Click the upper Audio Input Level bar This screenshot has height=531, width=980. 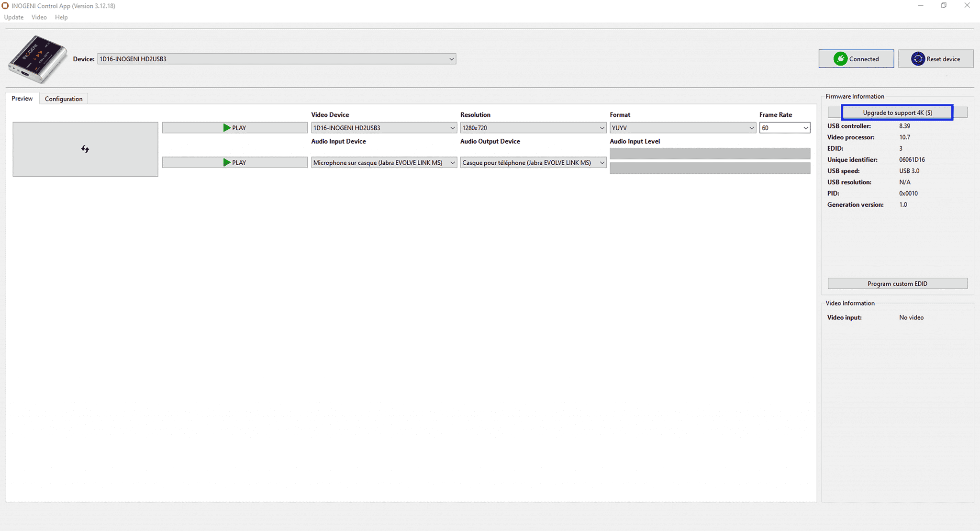pos(710,154)
